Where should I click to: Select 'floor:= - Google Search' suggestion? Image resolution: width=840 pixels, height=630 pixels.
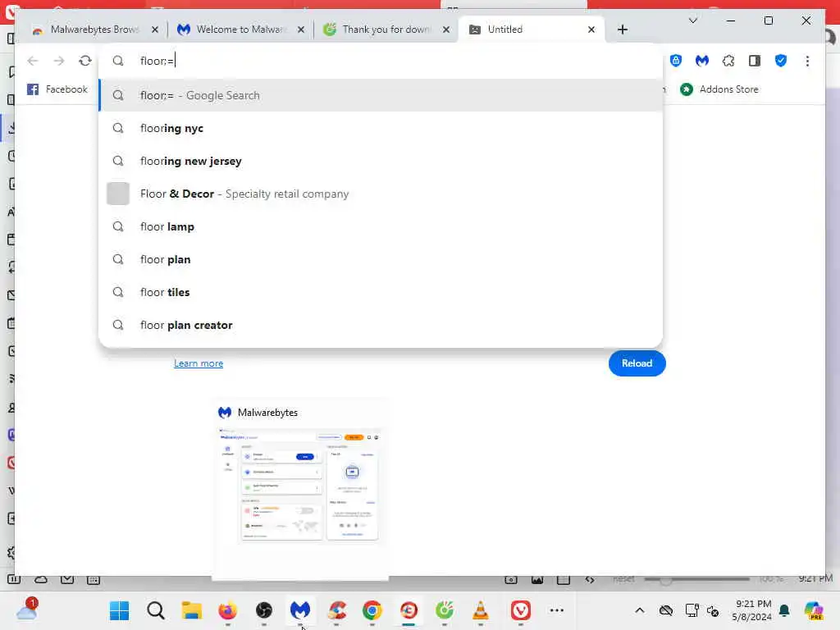381,95
